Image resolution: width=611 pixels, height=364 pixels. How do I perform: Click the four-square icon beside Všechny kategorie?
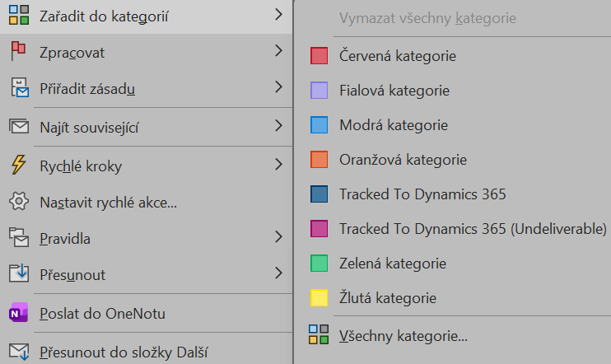coord(319,335)
